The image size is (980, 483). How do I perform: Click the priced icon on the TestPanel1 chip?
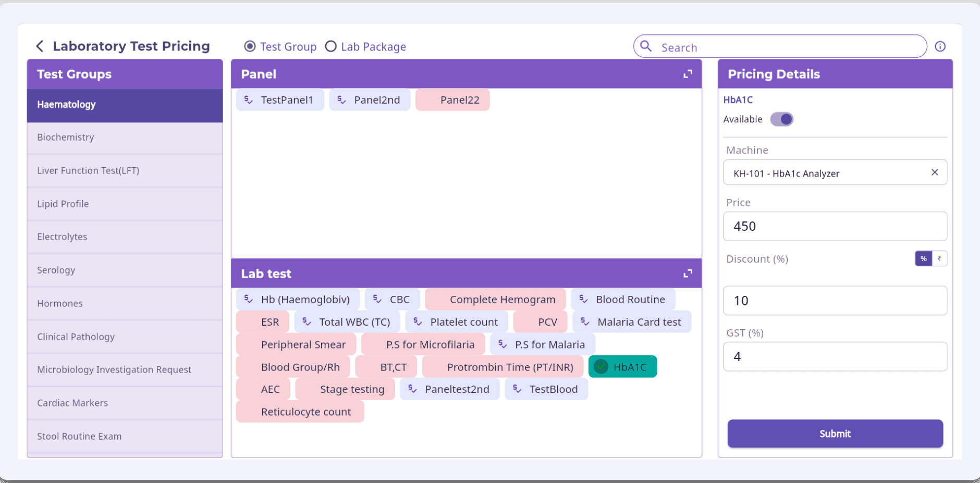click(x=249, y=100)
